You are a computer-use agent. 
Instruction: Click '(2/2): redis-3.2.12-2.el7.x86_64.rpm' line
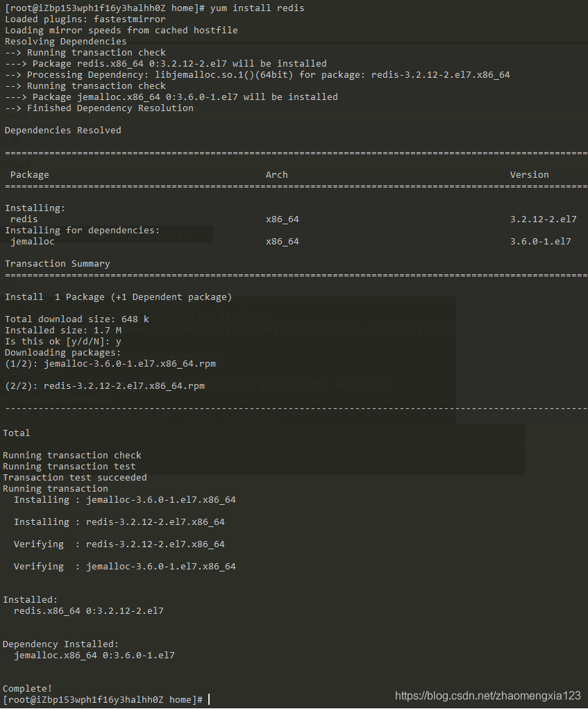tap(105, 385)
